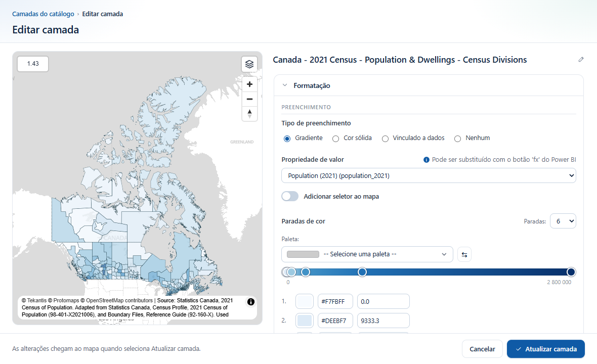The image size is (597, 364).
Task: Zoom in on the map with plus
Action: tap(250, 84)
